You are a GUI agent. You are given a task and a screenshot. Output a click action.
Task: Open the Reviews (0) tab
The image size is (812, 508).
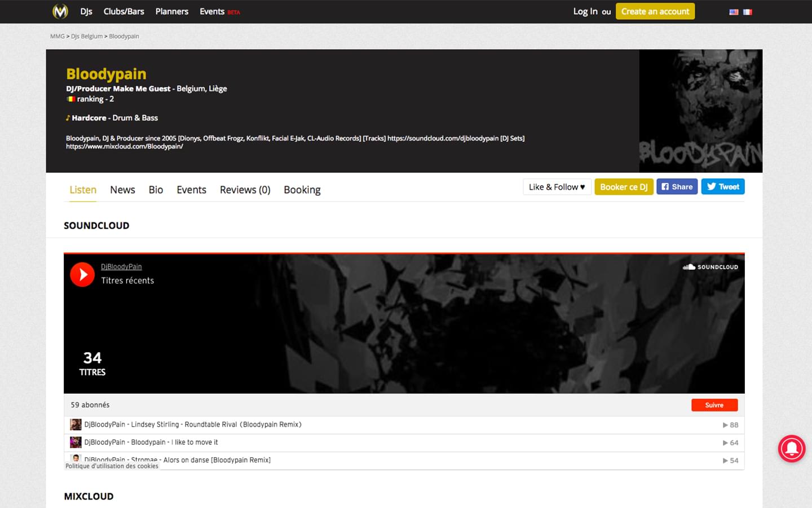click(245, 190)
